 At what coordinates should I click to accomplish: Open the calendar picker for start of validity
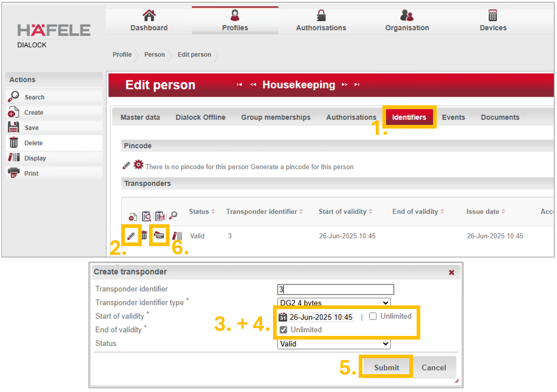click(283, 317)
